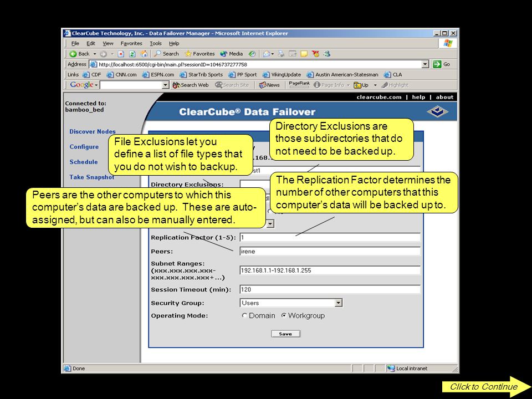Expand the Up button dropdown arrow
This screenshot has width=532, height=399.
click(375, 85)
